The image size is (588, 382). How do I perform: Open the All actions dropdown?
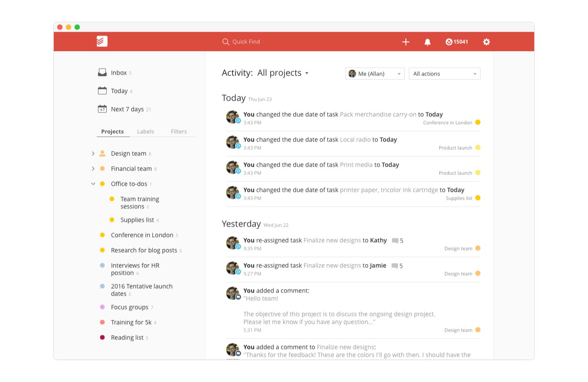tap(444, 74)
